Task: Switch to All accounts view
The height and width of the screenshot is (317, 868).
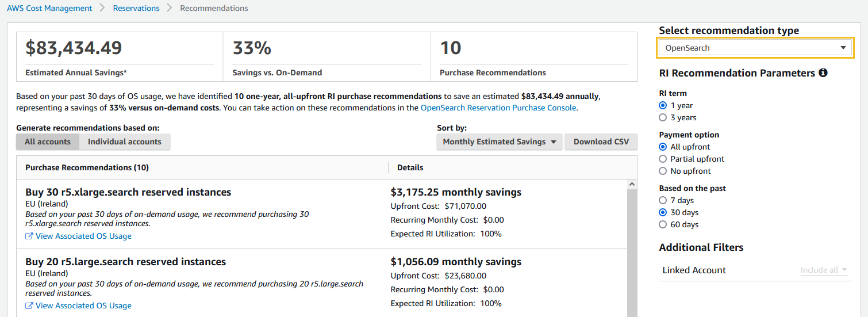Action: (x=48, y=142)
